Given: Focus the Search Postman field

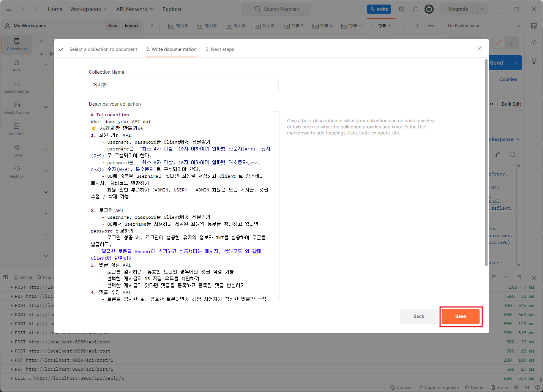Looking at the screenshot, I should (277, 9).
